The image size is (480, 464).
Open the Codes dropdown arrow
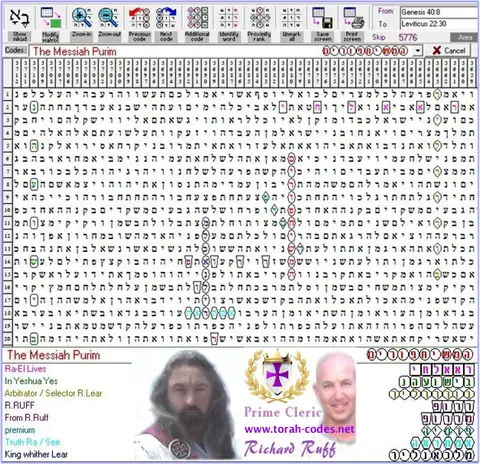coord(417,51)
